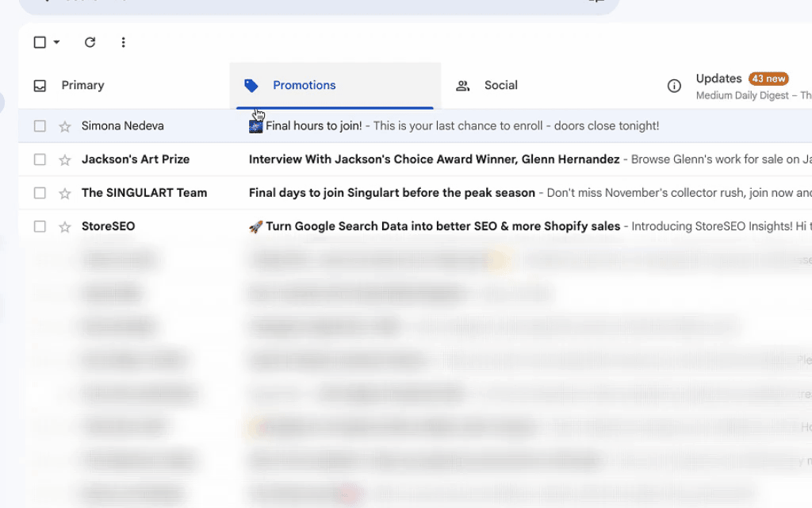The image size is (812, 508).
Task: Open the Glenn Hernandez interview email
Action: pyautogui.click(x=434, y=160)
